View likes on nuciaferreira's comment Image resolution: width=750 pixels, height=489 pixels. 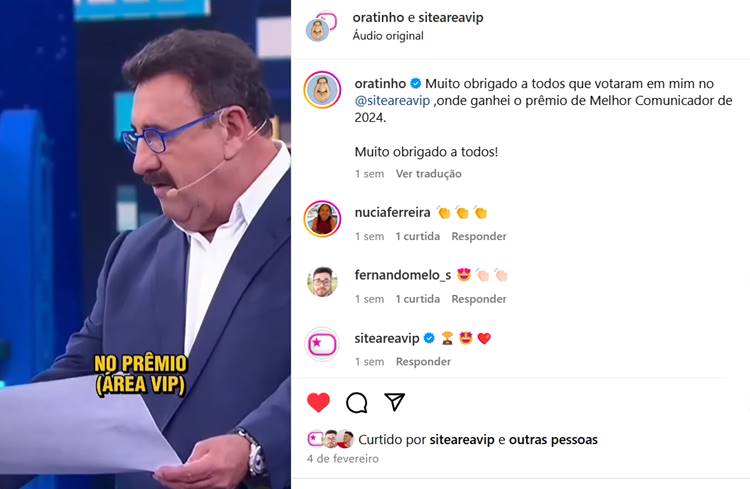(418, 236)
